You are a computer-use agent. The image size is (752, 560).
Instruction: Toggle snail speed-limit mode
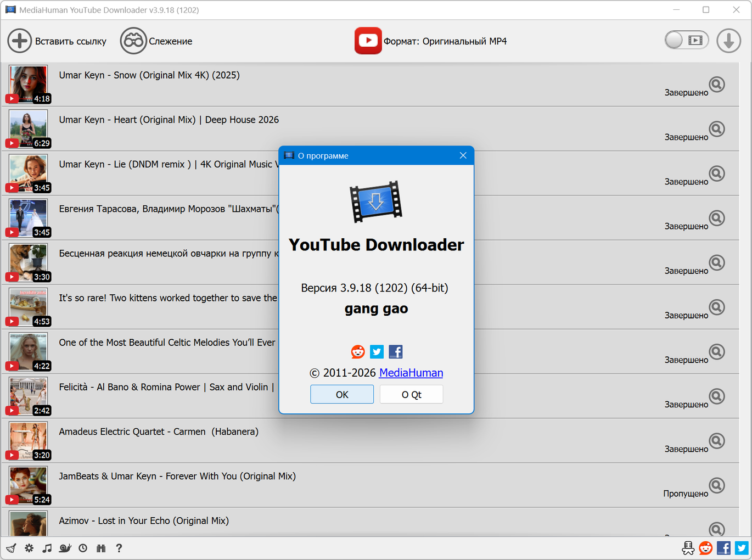coord(65,548)
